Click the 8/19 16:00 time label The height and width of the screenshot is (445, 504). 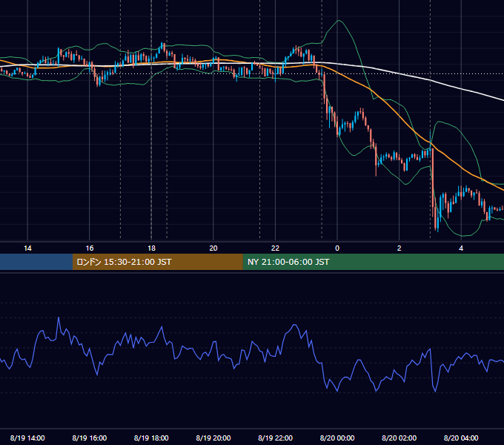point(90,438)
